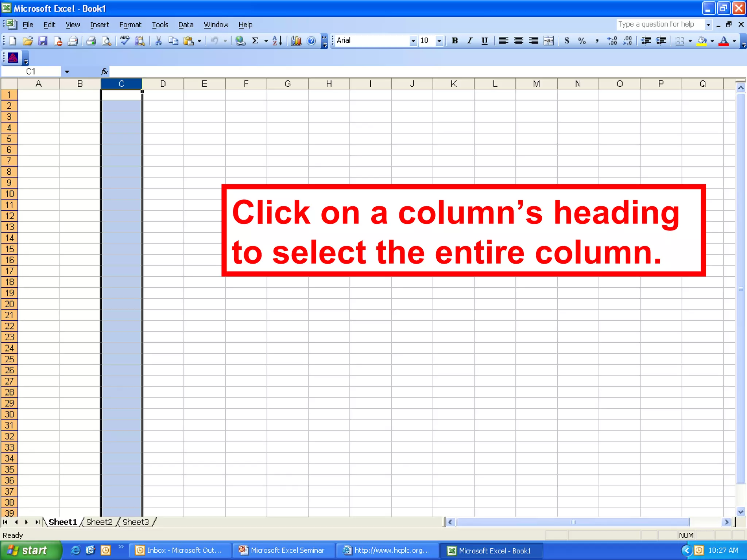This screenshot has width=747, height=560.
Task: Click the fx insert function icon
Action: click(104, 71)
